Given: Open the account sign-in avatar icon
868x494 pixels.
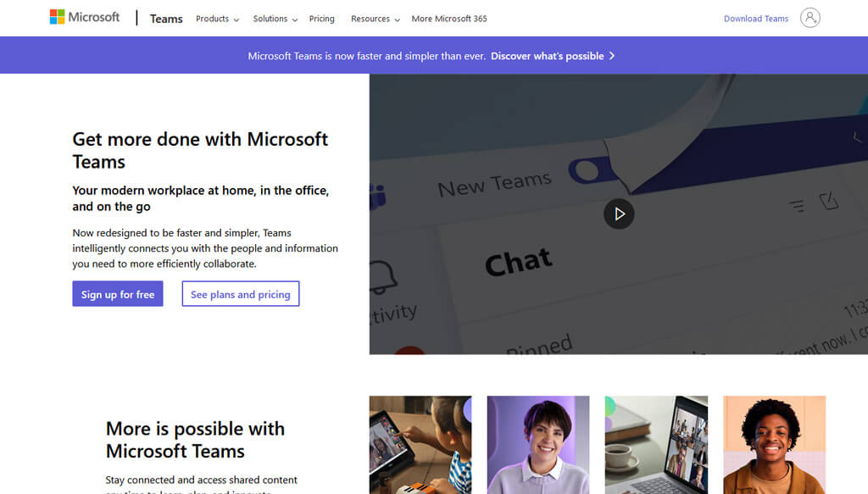Looking at the screenshot, I should [810, 18].
